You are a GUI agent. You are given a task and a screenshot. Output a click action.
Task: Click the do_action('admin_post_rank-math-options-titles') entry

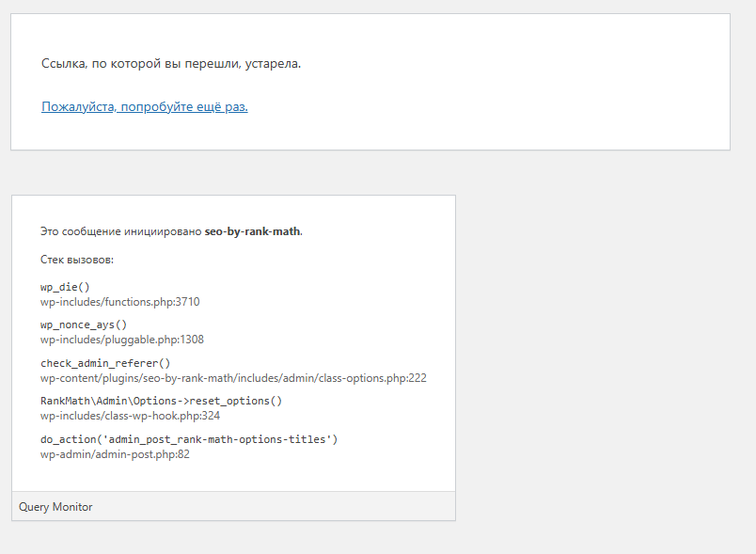tap(188, 439)
